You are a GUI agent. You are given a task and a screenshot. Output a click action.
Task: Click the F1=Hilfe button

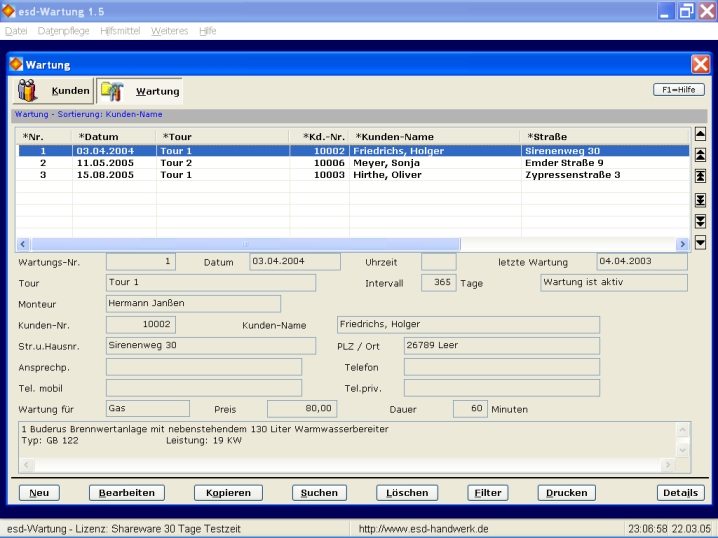point(678,89)
